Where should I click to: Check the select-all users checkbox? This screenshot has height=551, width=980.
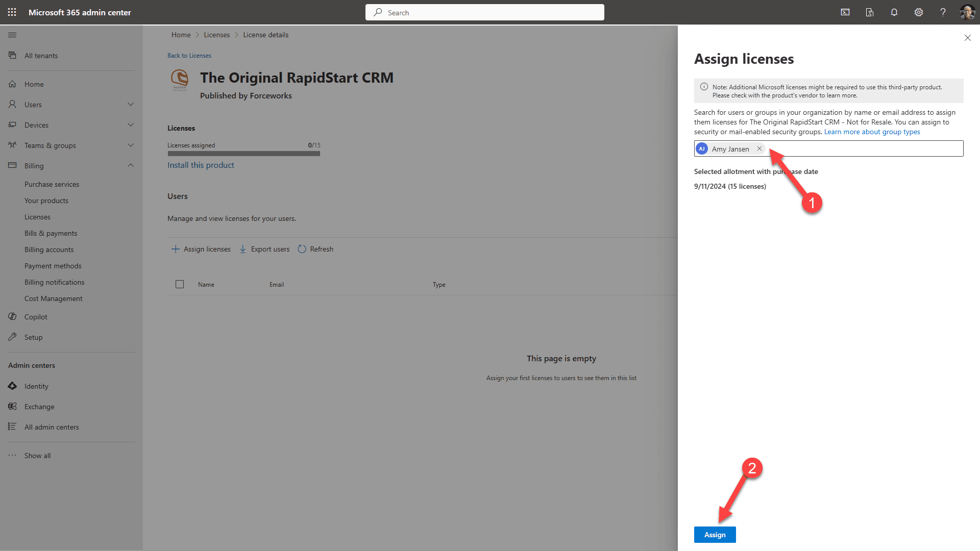click(180, 284)
